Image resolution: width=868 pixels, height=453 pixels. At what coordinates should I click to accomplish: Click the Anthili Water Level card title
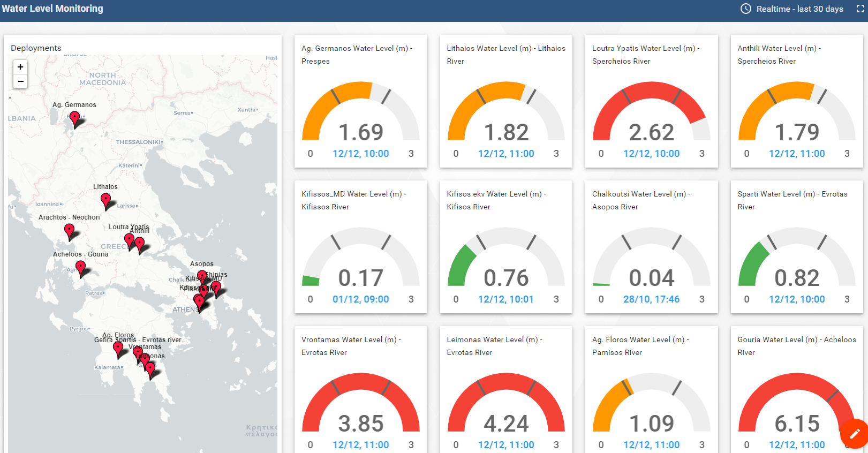click(779, 55)
